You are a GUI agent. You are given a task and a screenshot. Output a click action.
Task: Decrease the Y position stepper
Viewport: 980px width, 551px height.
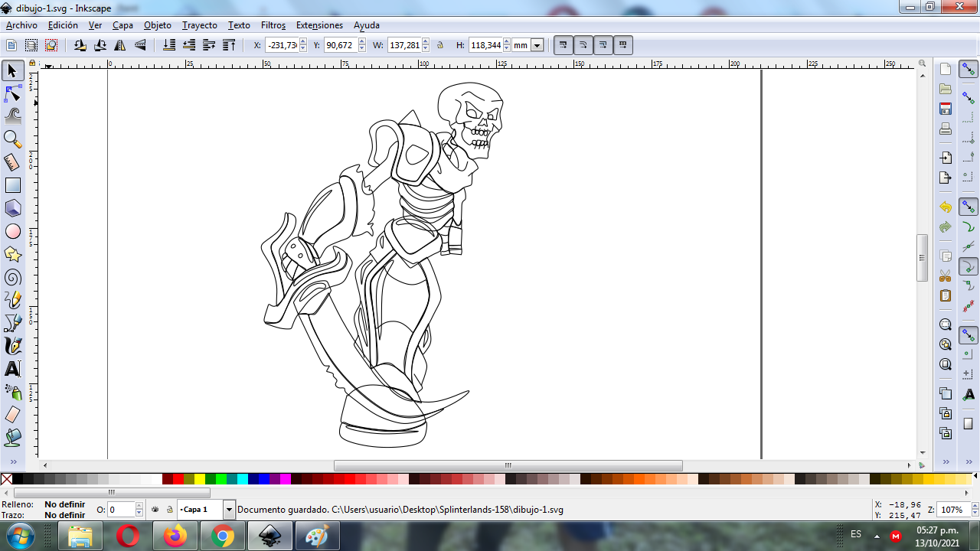362,48
